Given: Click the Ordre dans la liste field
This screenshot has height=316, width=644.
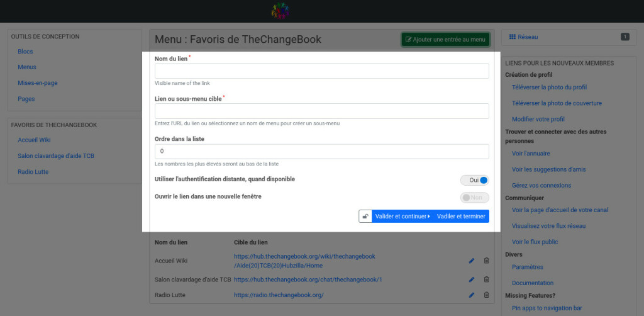Looking at the screenshot, I should click(x=321, y=151).
